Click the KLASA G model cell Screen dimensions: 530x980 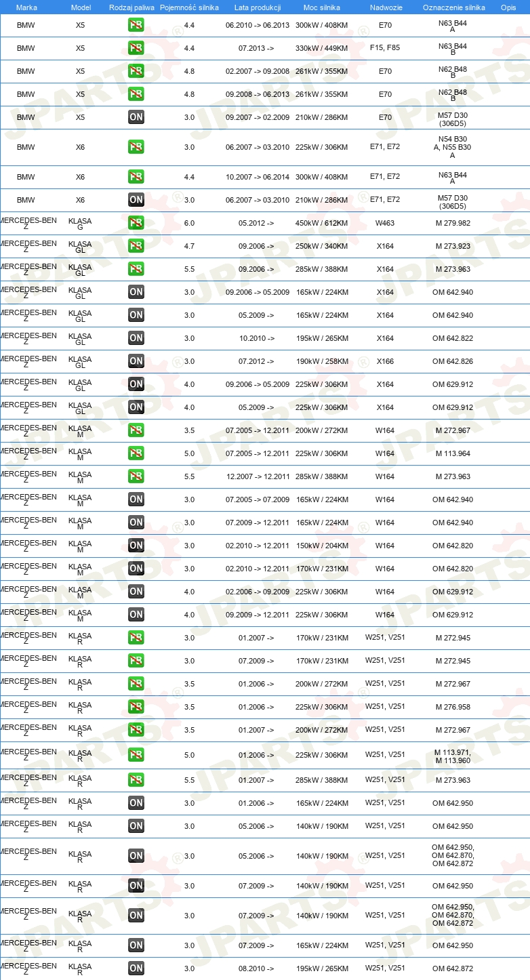pyautogui.click(x=80, y=224)
